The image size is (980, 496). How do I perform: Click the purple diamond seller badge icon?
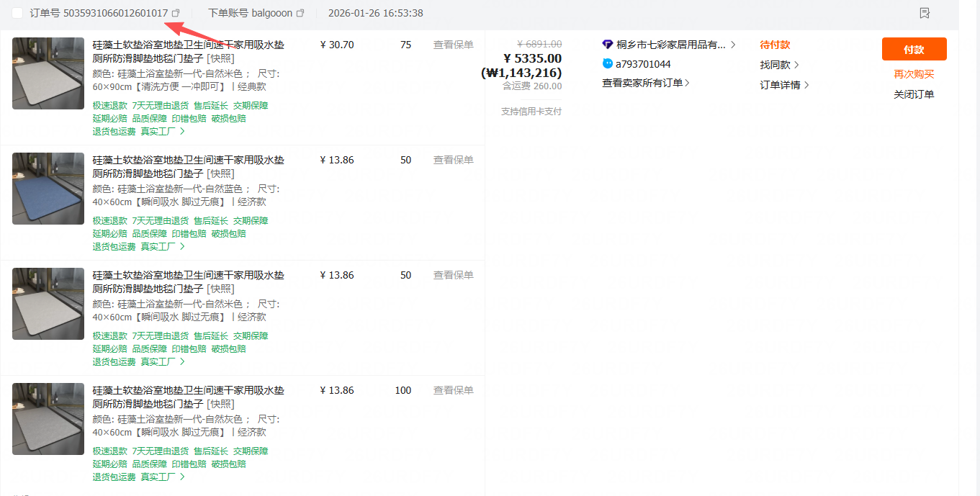click(x=608, y=45)
